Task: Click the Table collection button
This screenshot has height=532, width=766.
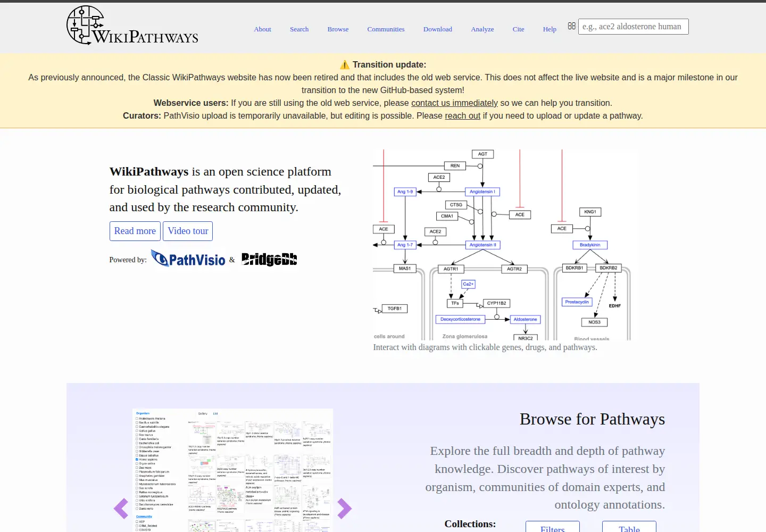Action: tap(629, 527)
